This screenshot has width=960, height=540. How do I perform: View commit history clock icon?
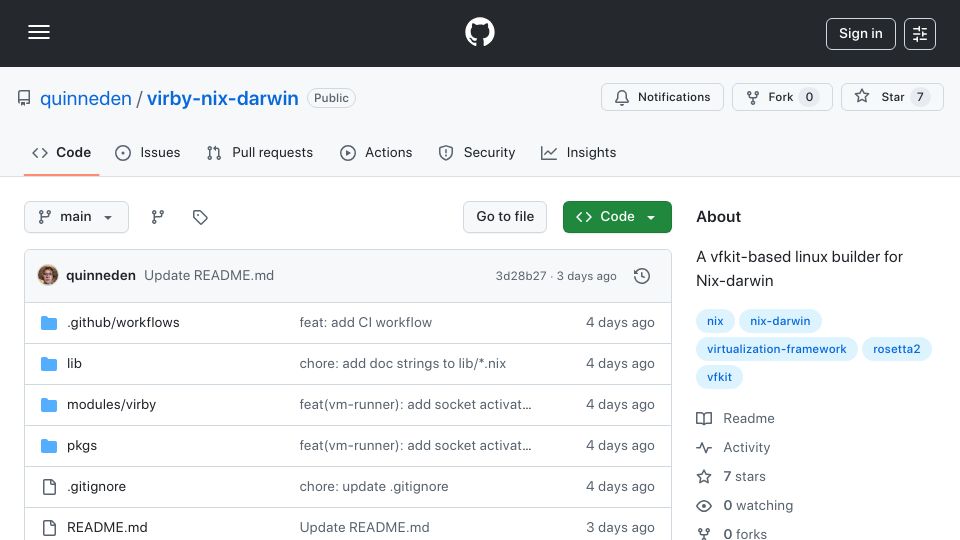pos(642,276)
